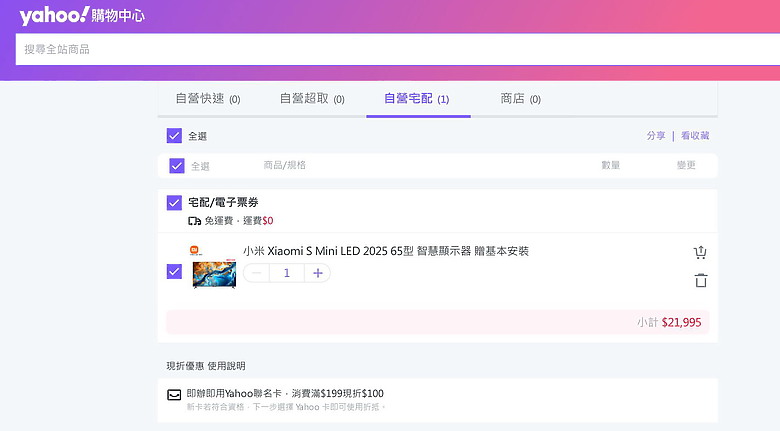Image resolution: width=780 pixels, height=431 pixels.
Task: Delete the Xiaomi item with the trash icon
Action: click(700, 280)
